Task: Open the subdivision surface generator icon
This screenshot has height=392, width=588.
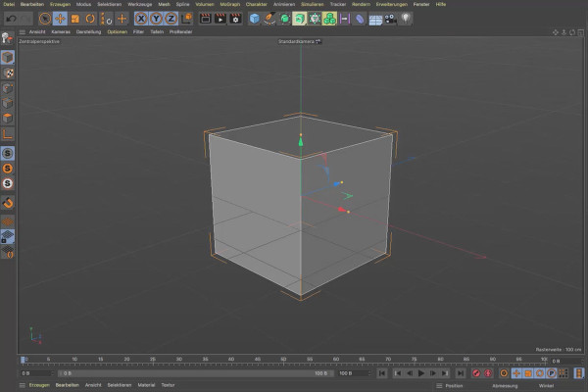Action: tap(284, 19)
